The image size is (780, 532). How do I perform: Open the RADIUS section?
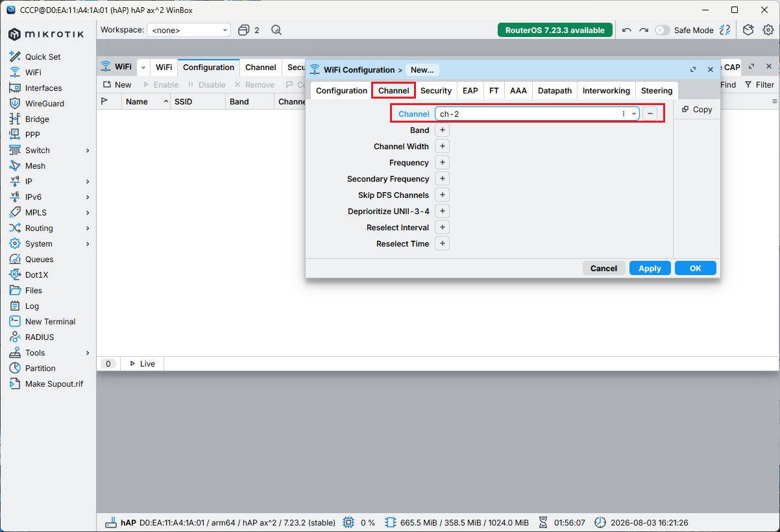click(x=40, y=337)
